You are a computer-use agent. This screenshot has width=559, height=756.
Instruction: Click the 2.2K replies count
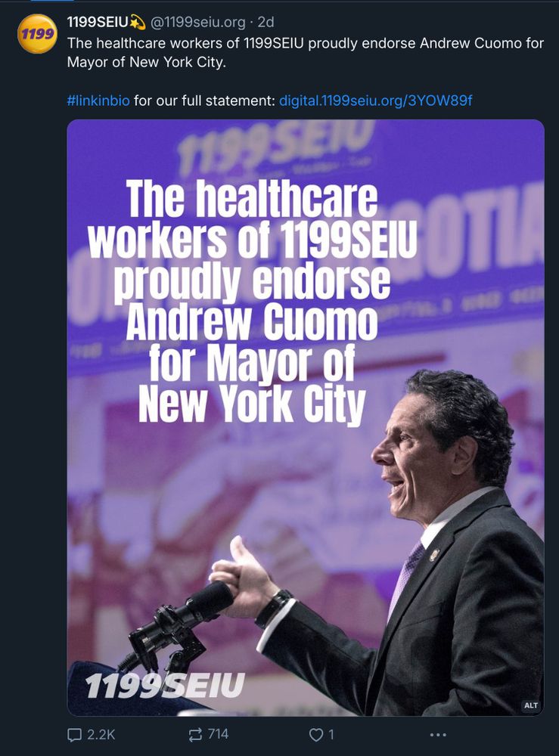pyautogui.click(x=101, y=735)
